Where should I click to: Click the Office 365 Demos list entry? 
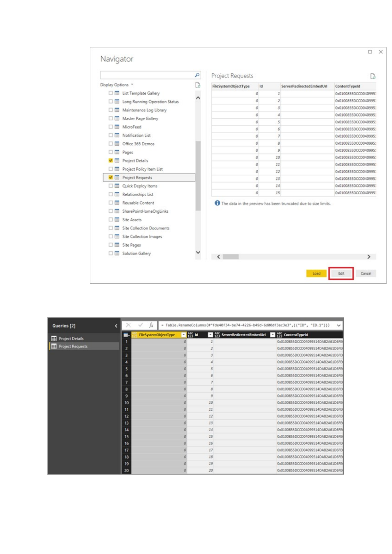click(138, 144)
